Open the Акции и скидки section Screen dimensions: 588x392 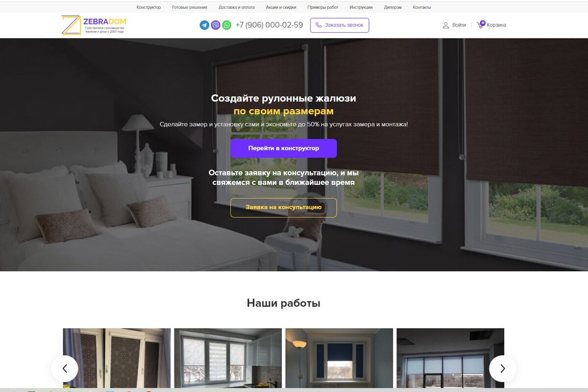281,7
